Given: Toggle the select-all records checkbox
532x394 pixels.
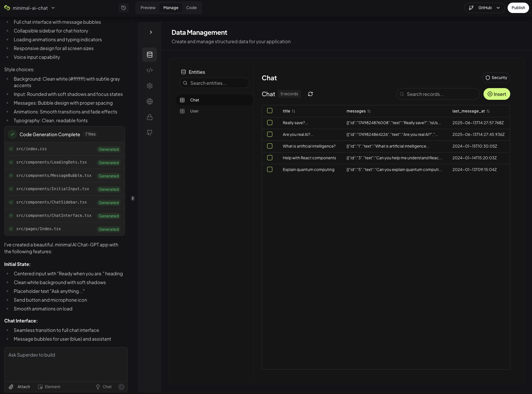Looking at the screenshot, I should (x=270, y=111).
